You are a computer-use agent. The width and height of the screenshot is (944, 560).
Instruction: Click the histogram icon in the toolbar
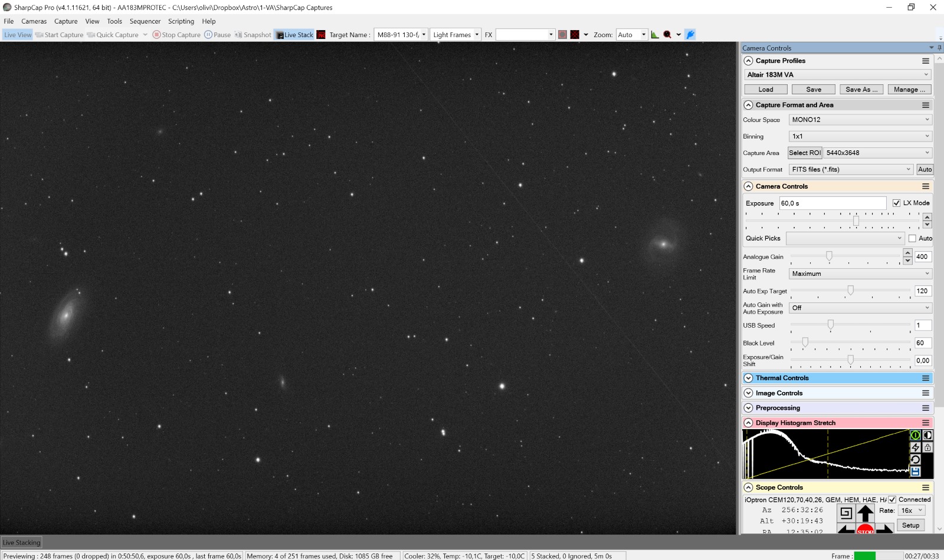coord(655,35)
